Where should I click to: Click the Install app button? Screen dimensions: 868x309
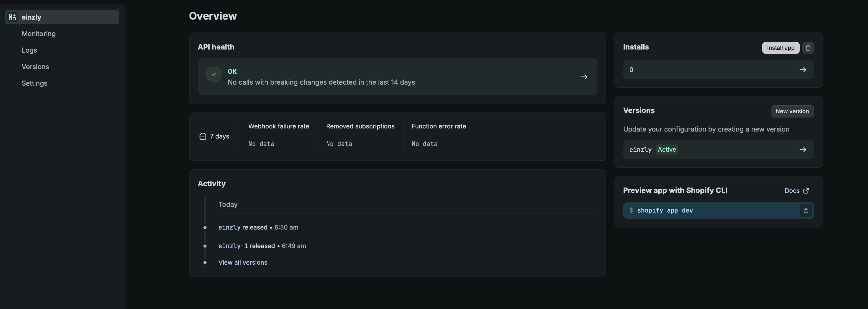pyautogui.click(x=780, y=48)
